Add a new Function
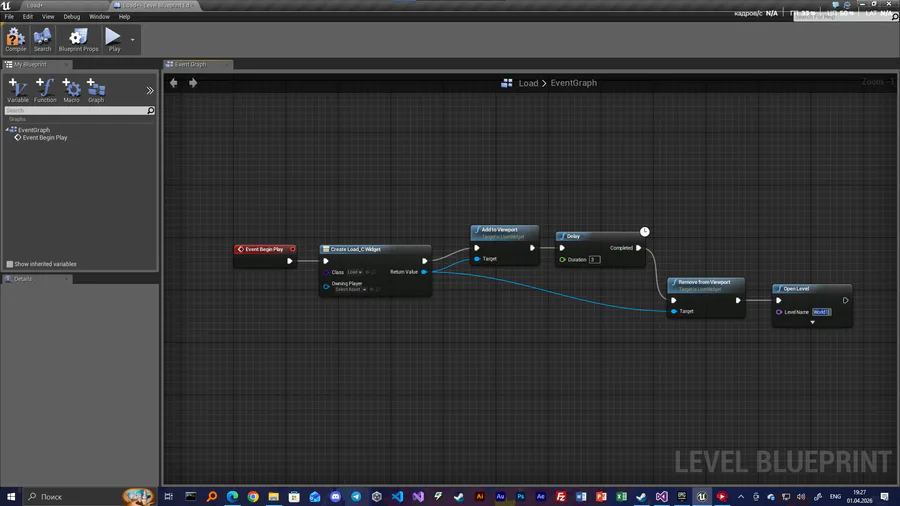 coord(45,91)
